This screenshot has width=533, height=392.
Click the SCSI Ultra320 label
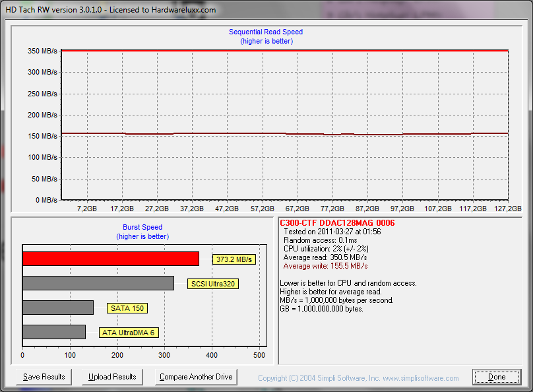(x=213, y=284)
